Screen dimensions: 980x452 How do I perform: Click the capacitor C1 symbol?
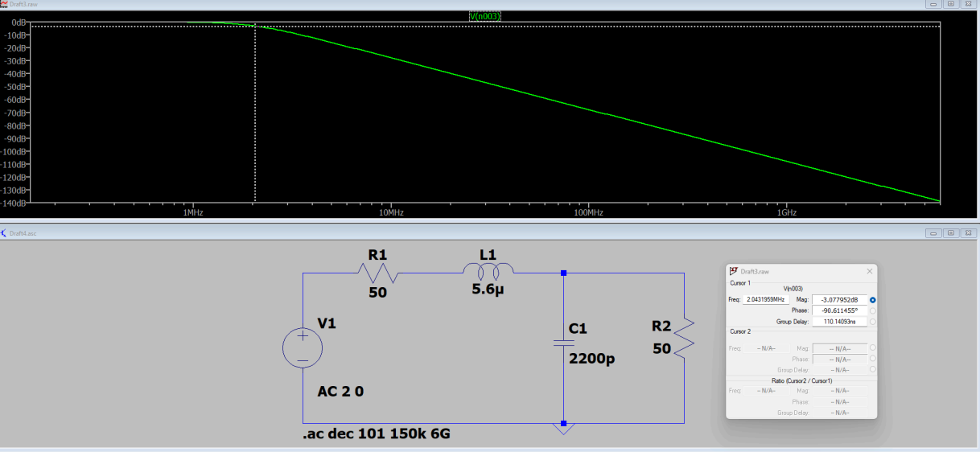(563, 343)
